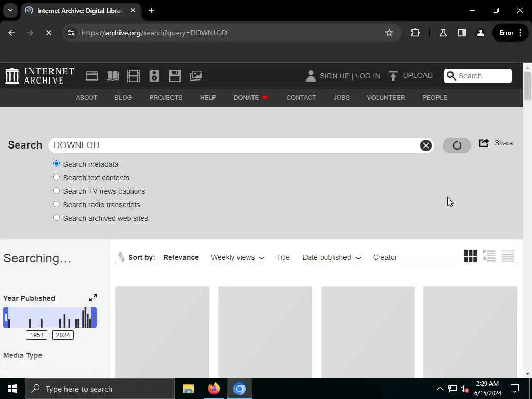Open the Images picture icon

[x=196, y=76]
